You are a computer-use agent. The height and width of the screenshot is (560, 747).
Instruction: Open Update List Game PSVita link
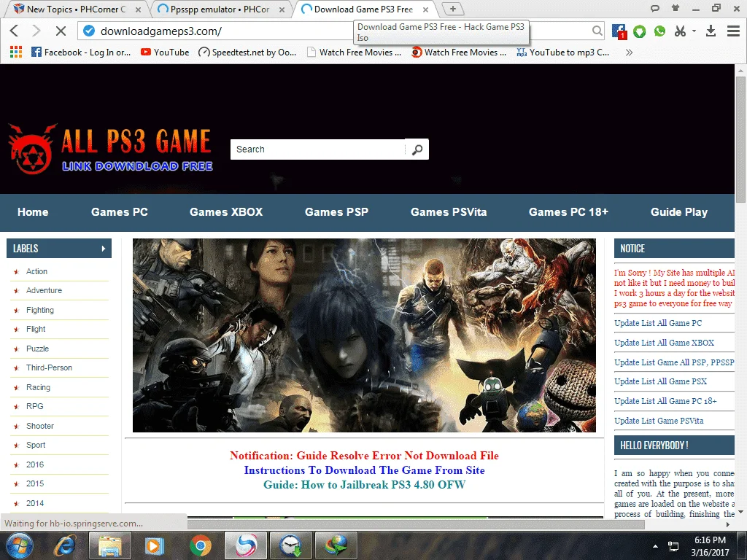click(x=659, y=421)
